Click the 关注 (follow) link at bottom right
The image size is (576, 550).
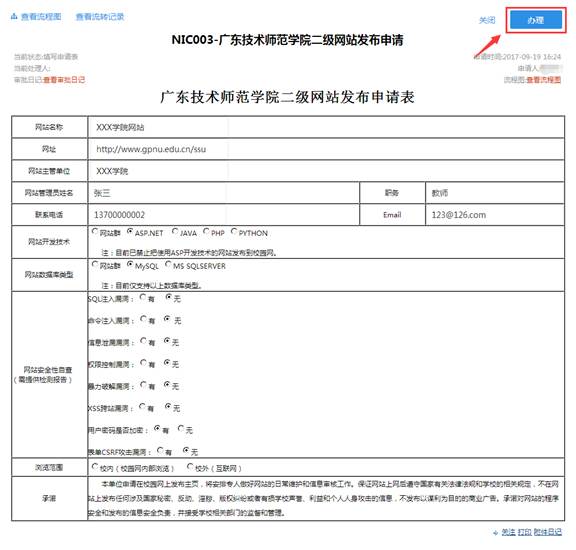coord(508,532)
